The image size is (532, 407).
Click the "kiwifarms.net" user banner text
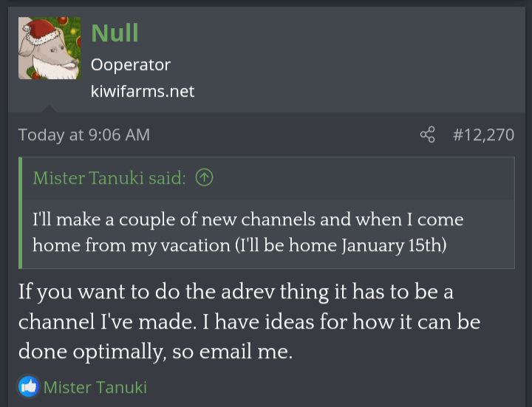tap(143, 91)
